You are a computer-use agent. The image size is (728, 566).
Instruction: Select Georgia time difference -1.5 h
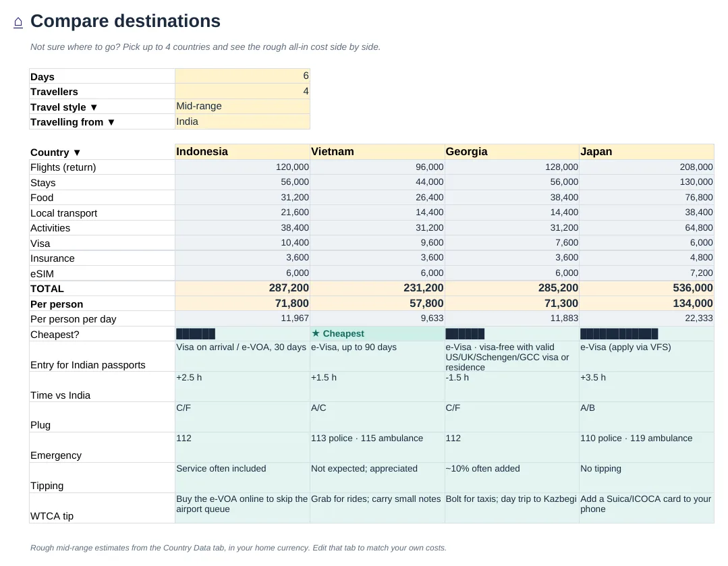pyautogui.click(x=511, y=387)
